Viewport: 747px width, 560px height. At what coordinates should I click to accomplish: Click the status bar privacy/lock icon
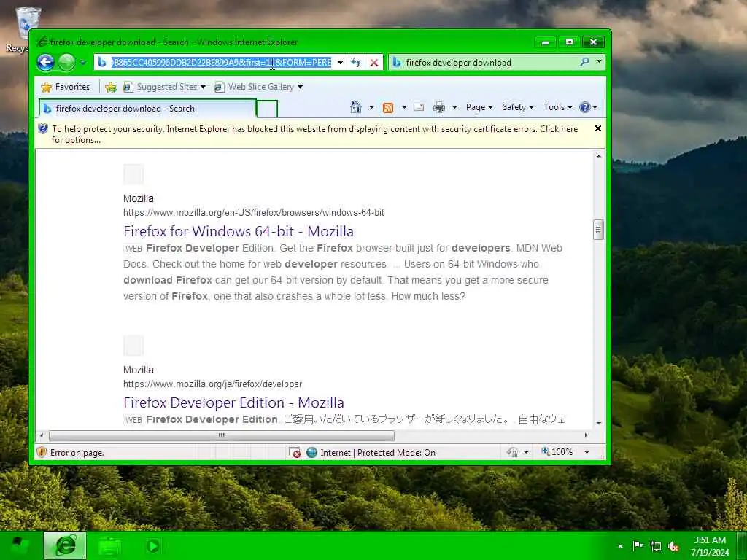tap(513, 452)
